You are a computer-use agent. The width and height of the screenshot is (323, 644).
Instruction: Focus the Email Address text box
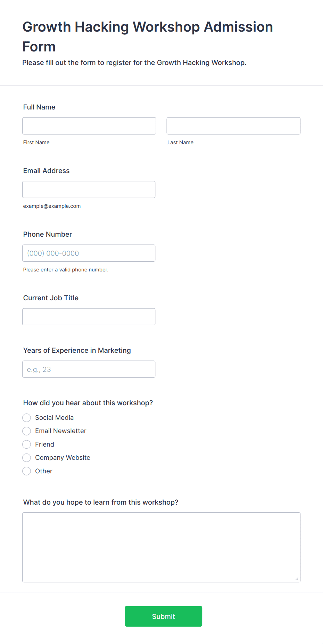pos(89,189)
